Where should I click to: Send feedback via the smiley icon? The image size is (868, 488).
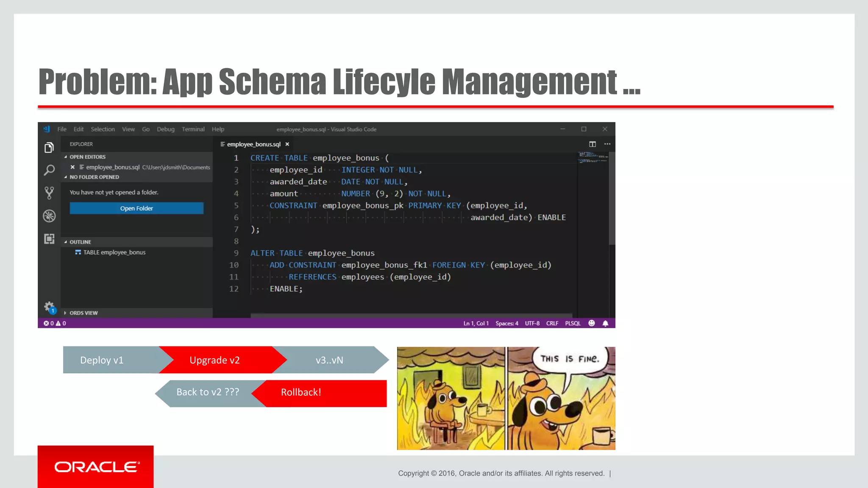click(592, 323)
